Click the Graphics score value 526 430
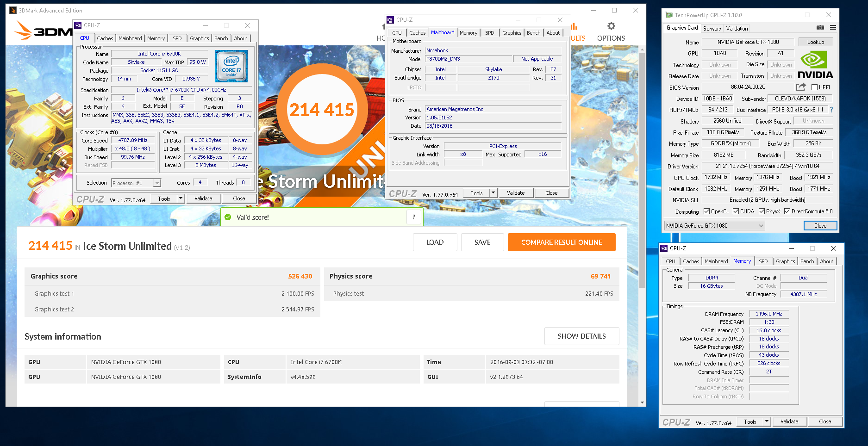Image resolution: width=868 pixels, height=446 pixels. point(300,276)
